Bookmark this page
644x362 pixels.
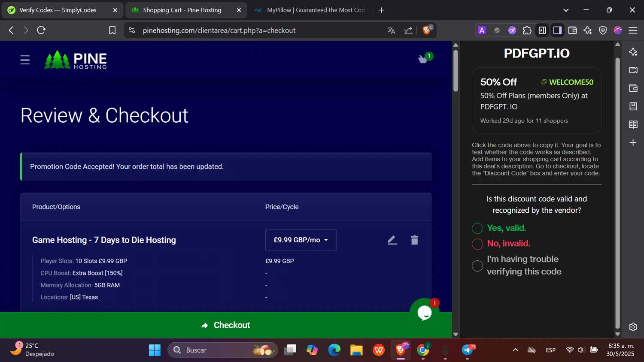(112, 30)
